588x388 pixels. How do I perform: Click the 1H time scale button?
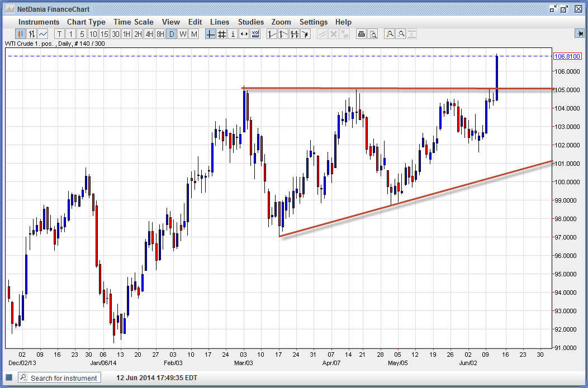tap(126, 34)
